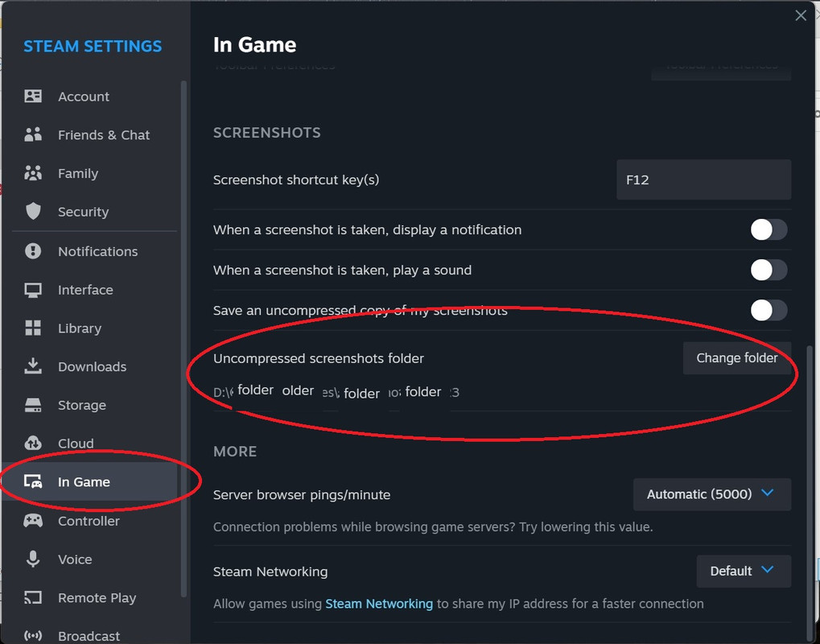The image size is (820, 644).
Task: Click the Security shield icon
Action: click(x=33, y=212)
